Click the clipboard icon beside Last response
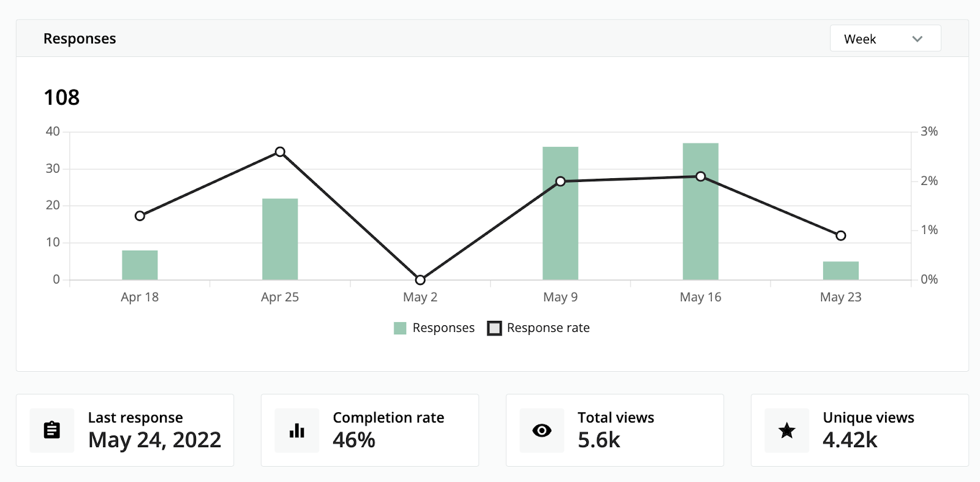Screen dimensions: 980x482 pyautogui.click(x=52, y=431)
